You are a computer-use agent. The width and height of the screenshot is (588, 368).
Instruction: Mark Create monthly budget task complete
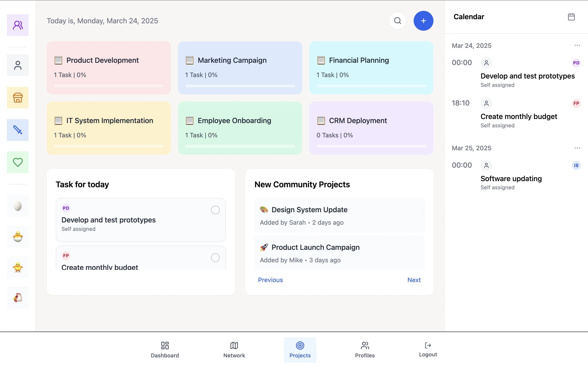coord(215,258)
